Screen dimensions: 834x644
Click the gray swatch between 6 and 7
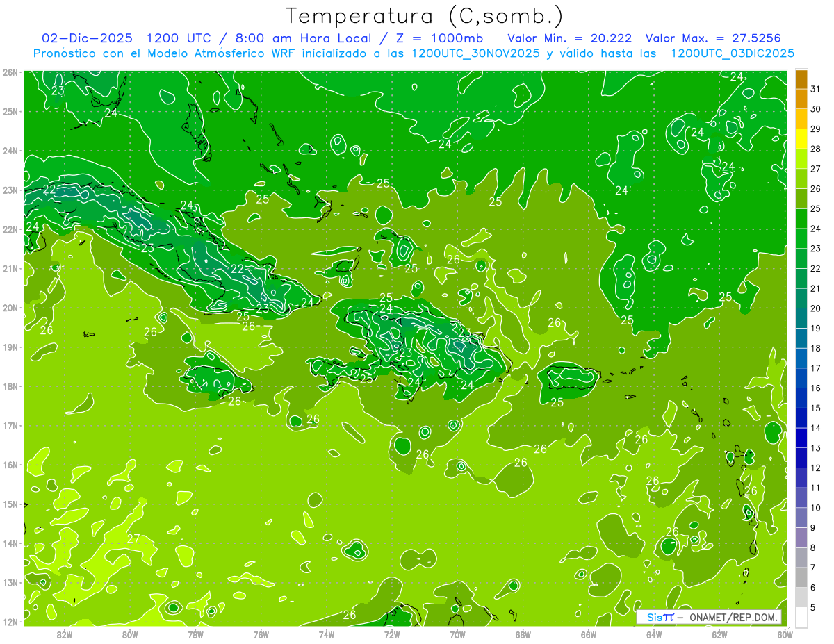click(x=801, y=577)
